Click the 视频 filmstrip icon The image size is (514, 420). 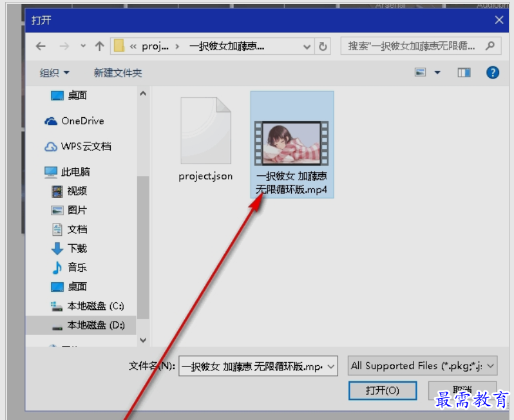(x=57, y=191)
